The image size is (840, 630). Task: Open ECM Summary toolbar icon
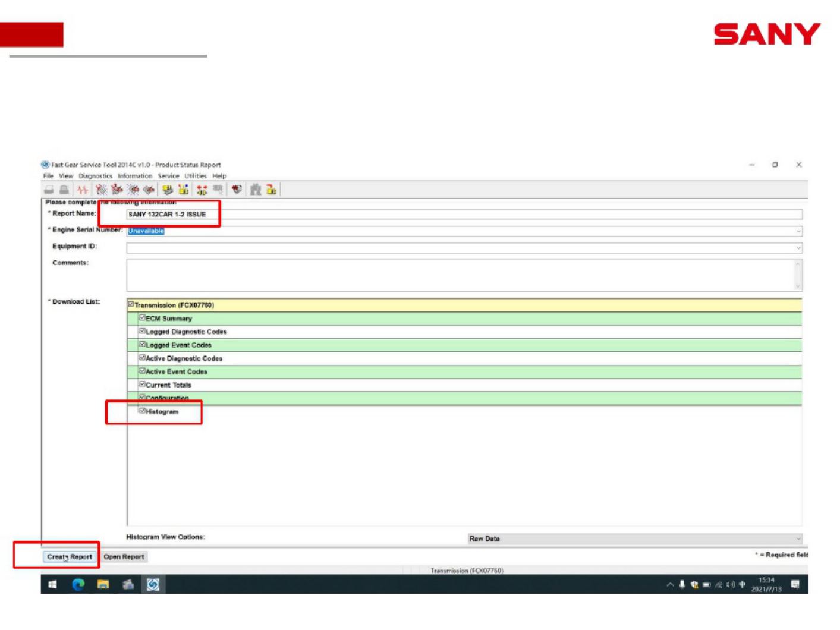(168, 190)
